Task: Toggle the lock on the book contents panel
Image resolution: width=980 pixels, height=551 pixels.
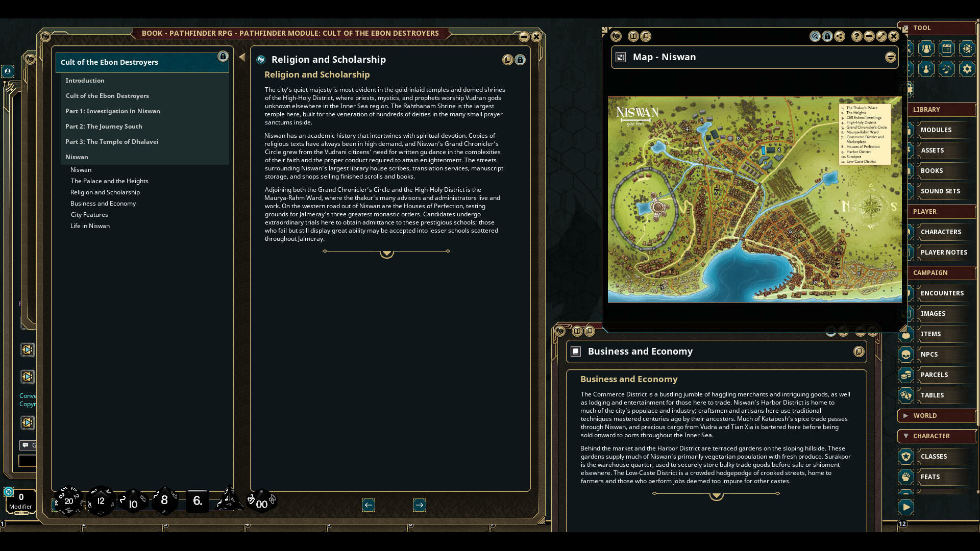Action: coord(223,57)
